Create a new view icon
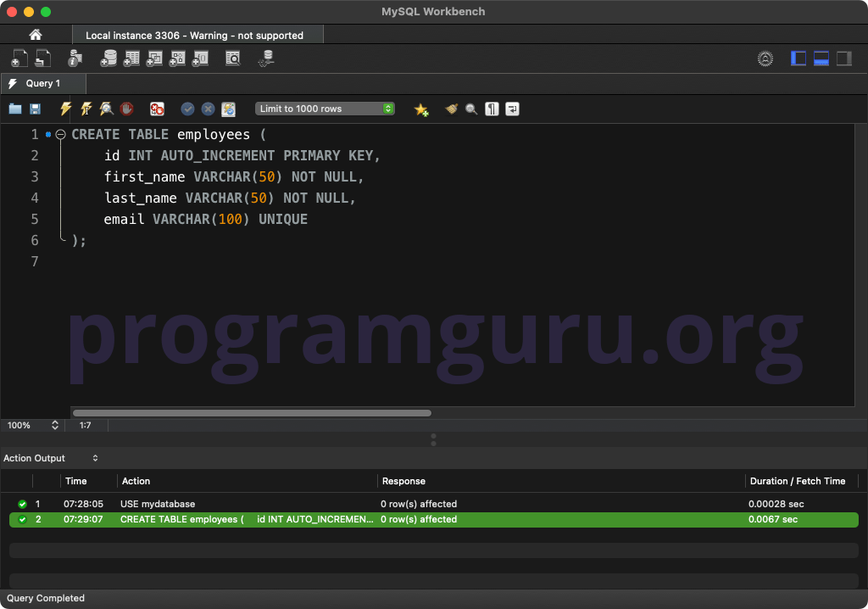Screen dimensions: 868x609 (154, 59)
